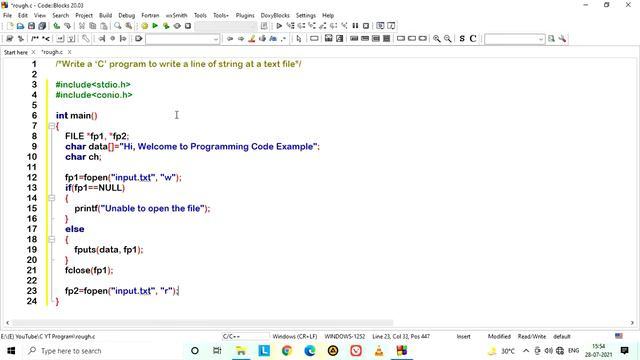Collapse the if block fold at line 14
The width and height of the screenshot is (640, 360).
click(51, 198)
